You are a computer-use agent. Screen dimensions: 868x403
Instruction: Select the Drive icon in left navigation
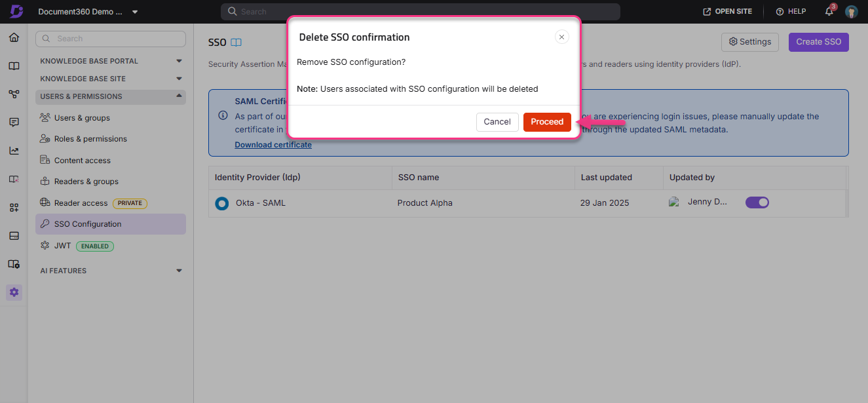tap(14, 235)
